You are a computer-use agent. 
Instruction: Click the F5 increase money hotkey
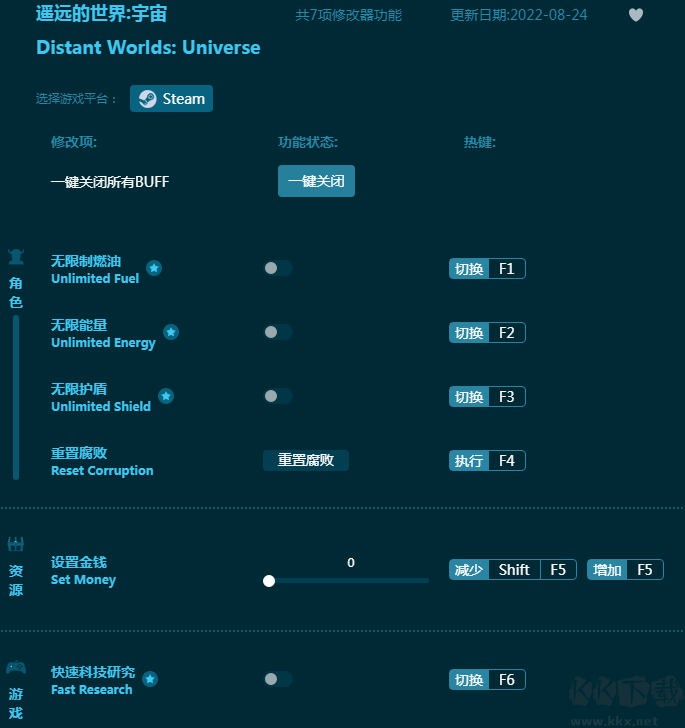[644, 569]
